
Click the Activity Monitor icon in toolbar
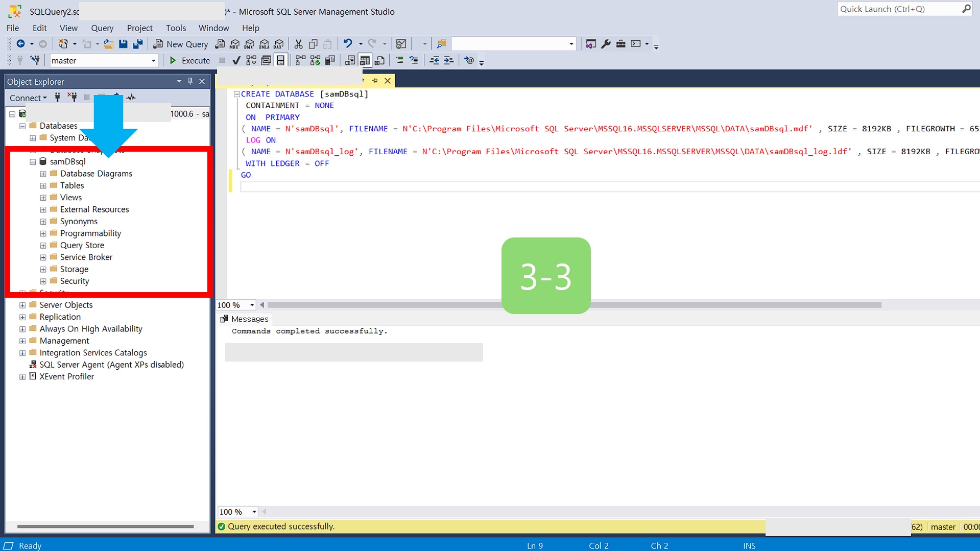401,44
